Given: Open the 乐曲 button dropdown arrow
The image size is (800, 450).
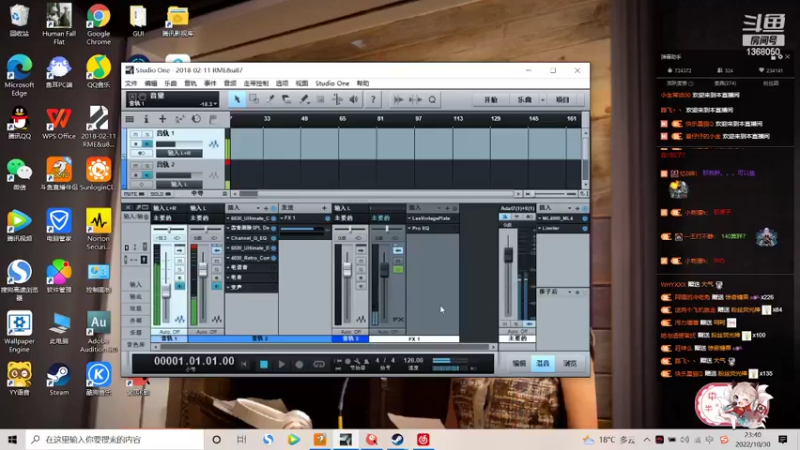Looking at the screenshot, I should [x=542, y=99].
